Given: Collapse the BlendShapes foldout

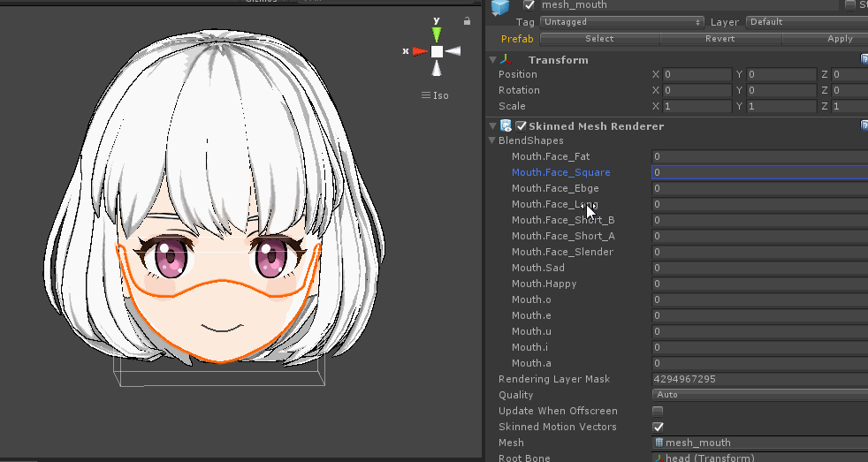Looking at the screenshot, I should 491,140.
